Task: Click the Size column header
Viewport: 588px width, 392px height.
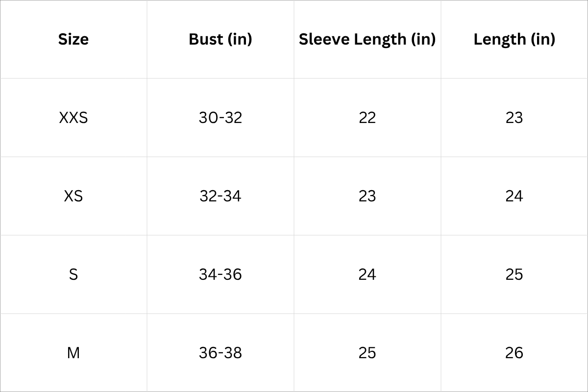Action: [x=73, y=39]
